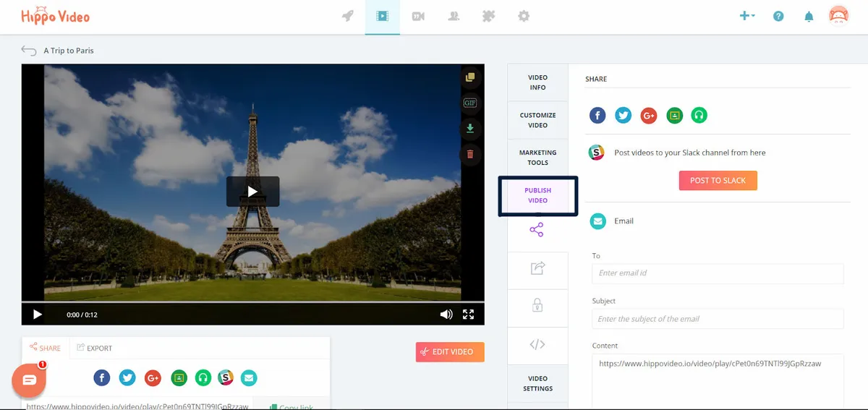
Task: Go back using arrow beside A Trip to Paris
Action: point(29,51)
